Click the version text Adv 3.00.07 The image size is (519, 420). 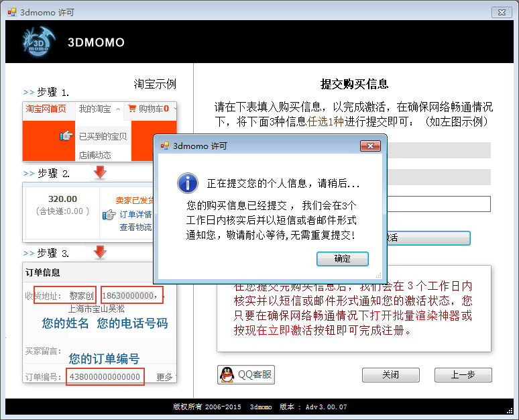(x=326, y=407)
